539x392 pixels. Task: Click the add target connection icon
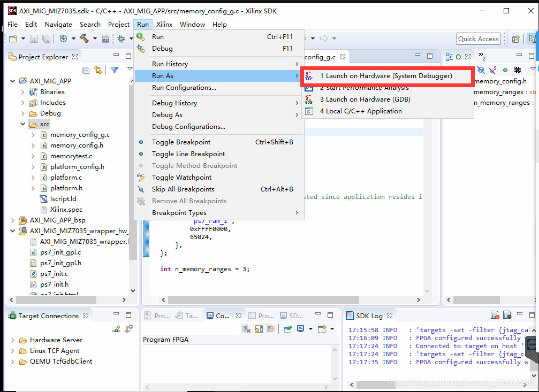click(117, 329)
